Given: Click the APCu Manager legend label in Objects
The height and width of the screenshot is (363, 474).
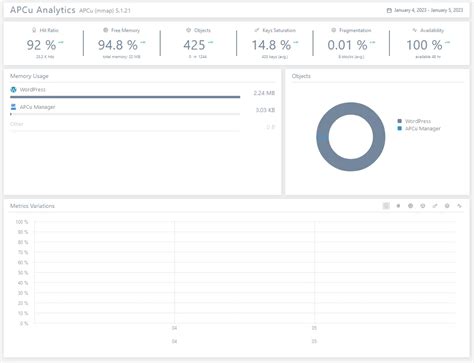Looking at the screenshot, I should (x=423, y=128).
